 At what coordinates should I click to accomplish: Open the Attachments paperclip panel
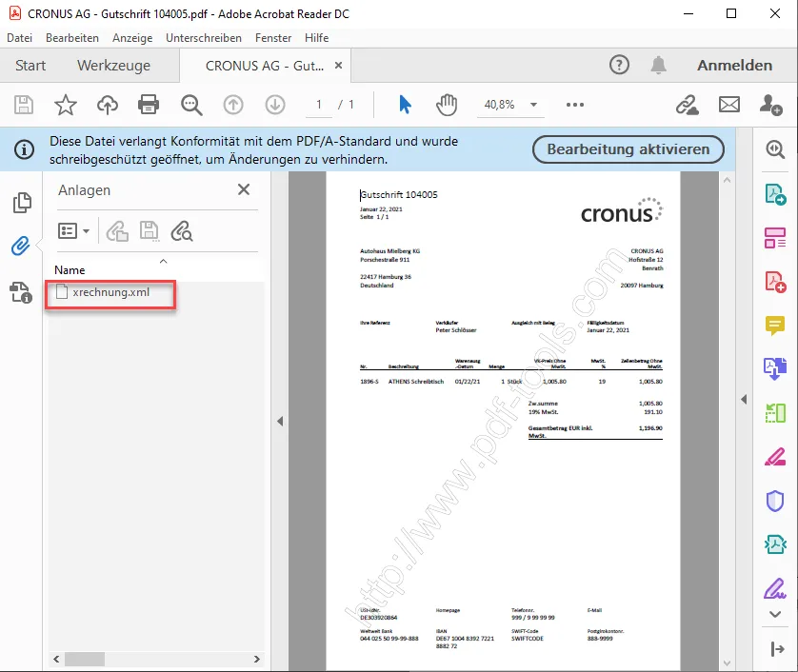point(20,247)
